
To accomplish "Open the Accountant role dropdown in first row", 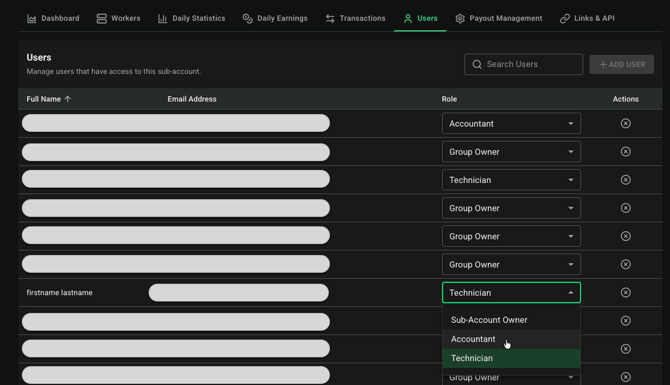I will point(511,123).
